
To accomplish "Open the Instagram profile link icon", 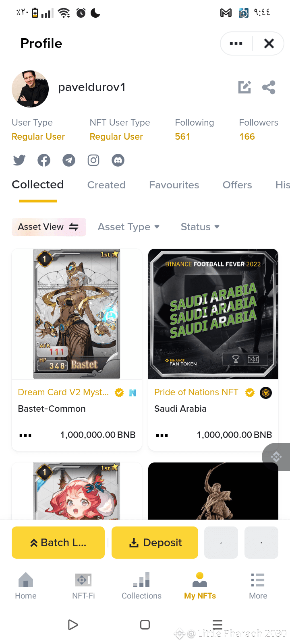I will 93,160.
